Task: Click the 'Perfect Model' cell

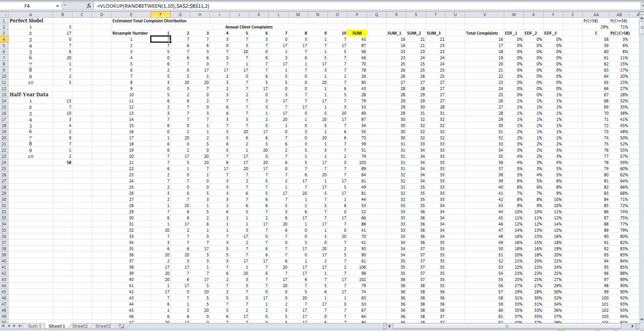Action: (x=30, y=20)
